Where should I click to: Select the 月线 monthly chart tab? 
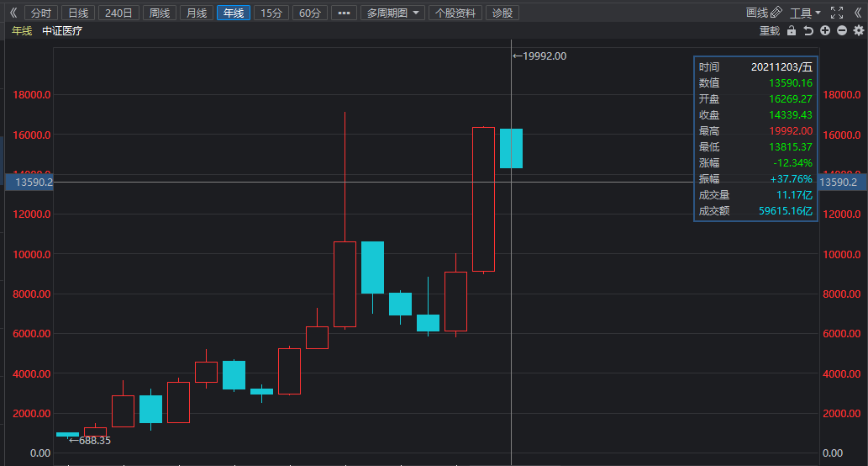197,13
